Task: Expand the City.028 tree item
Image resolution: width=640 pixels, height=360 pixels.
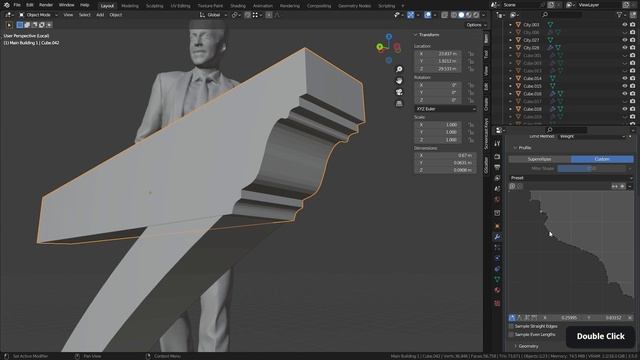Action: [x=510, y=48]
